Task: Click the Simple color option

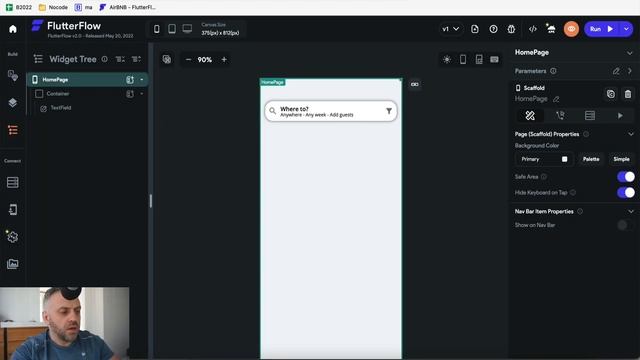Action: [621, 159]
